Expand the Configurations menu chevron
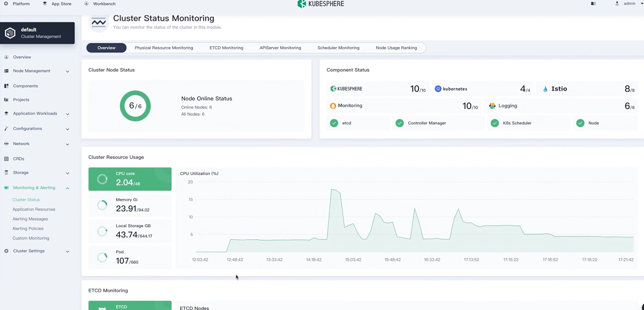Screen dimensions: 644x310 [x=67, y=129]
